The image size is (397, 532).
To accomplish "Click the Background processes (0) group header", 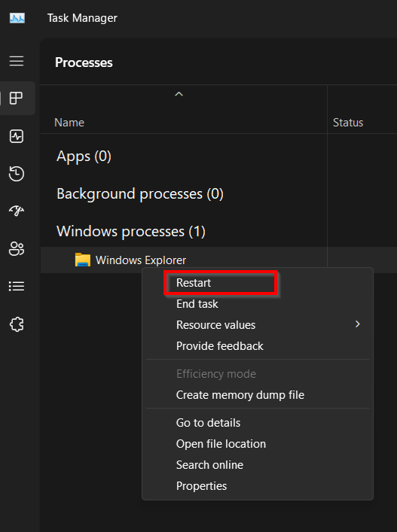I will 140,194.
